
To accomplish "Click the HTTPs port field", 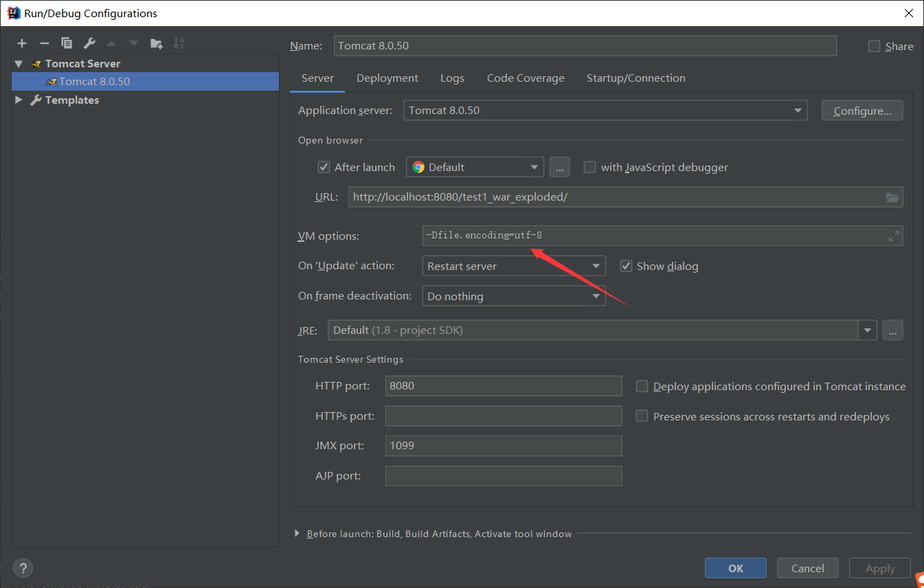I will coord(504,416).
